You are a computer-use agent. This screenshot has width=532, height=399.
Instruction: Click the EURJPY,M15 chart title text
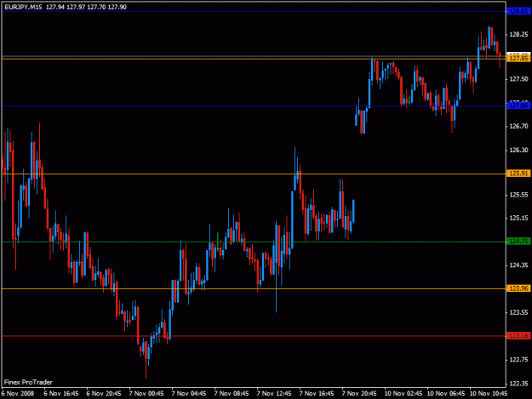(x=24, y=7)
